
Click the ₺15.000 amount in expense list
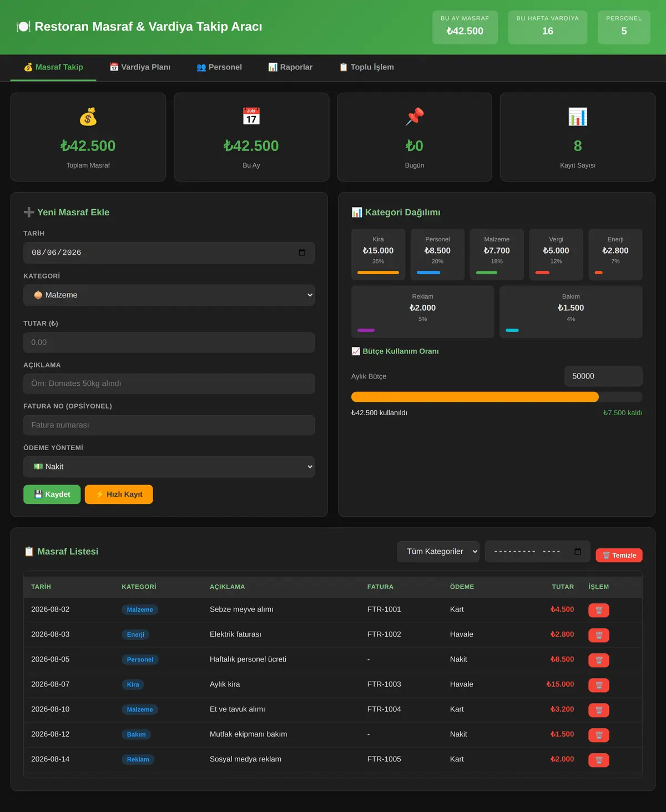(560, 684)
